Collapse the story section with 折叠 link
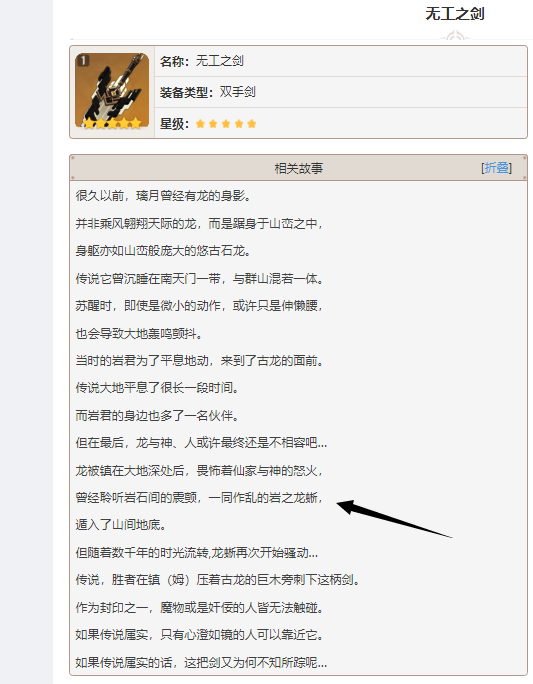The height and width of the screenshot is (684, 533). tap(497, 168)
